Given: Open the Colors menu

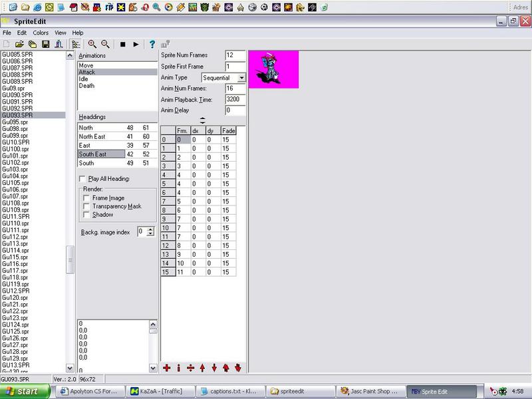Looking at the screenshot, I should (x=41, y=33).
